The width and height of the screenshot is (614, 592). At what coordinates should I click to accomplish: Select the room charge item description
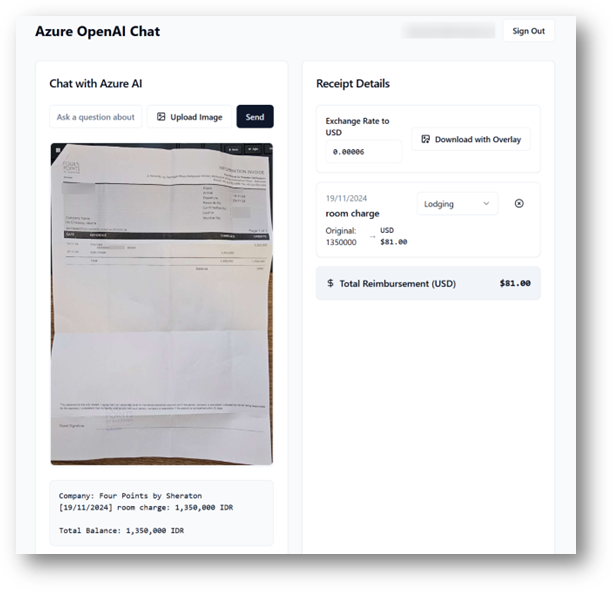pos(352,213)
